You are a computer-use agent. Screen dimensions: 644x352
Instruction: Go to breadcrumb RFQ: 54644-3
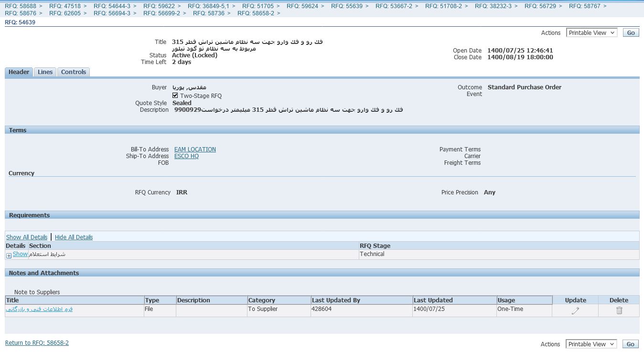[x=112, y=6]
